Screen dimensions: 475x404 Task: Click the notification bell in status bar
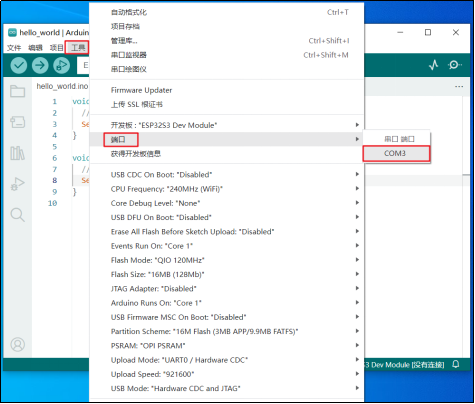456,364
